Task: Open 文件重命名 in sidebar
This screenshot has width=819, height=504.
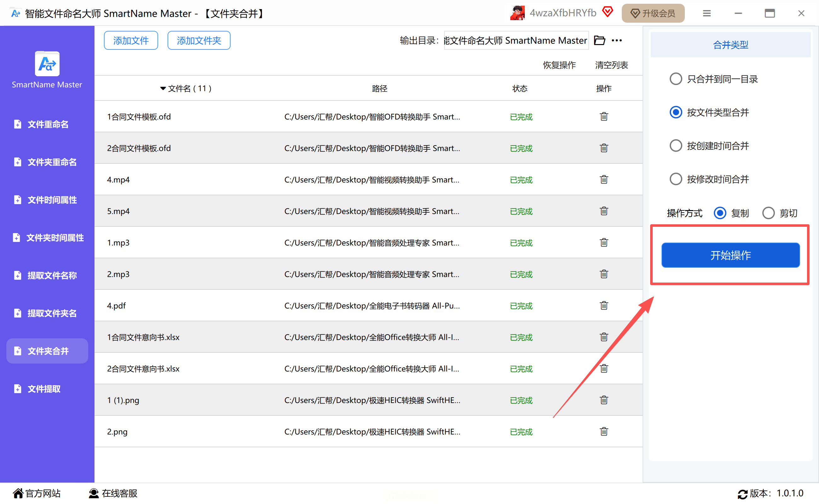Action: [47, 124]
